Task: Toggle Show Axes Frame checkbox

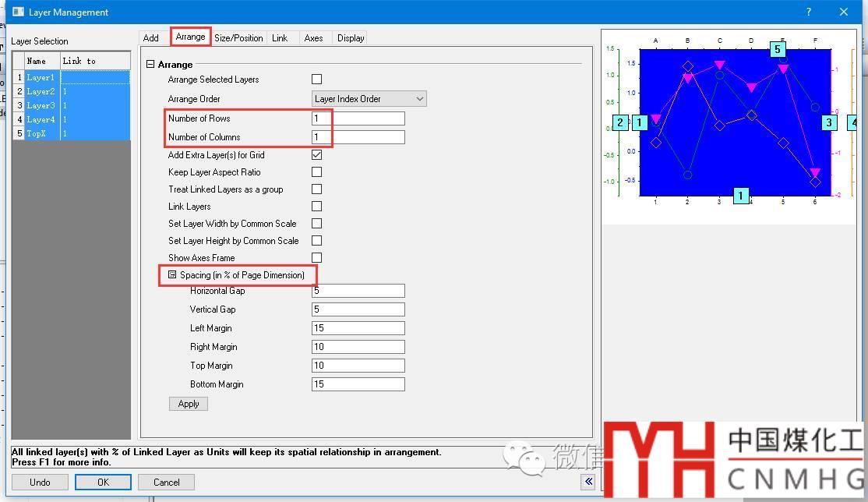Action: click(x=316, y=258)
